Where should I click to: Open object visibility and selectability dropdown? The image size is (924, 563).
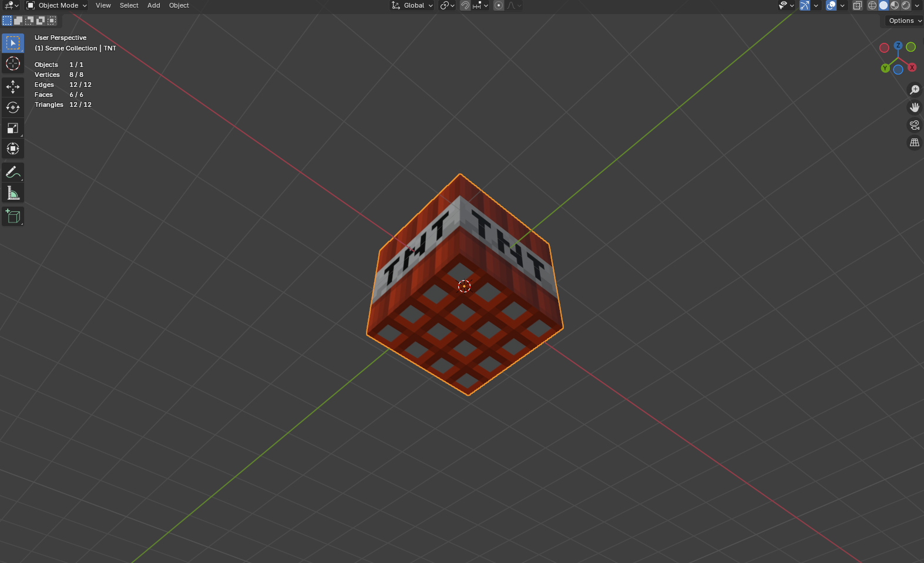tap(787, 5)
